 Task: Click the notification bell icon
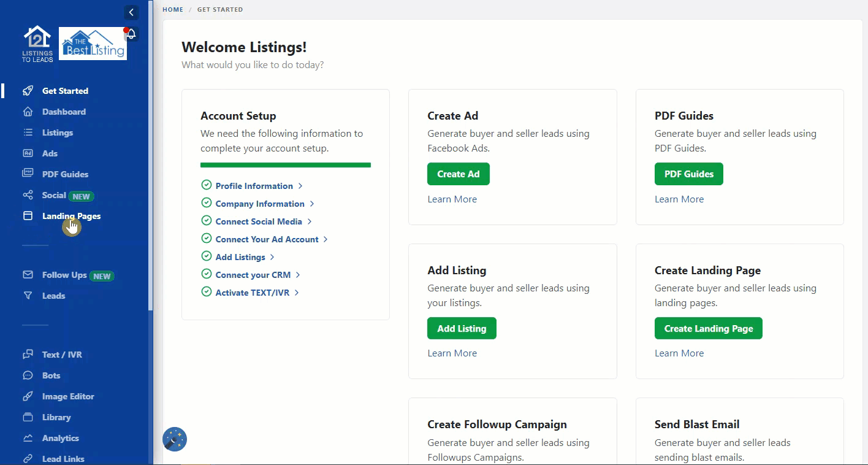(131, 34)
